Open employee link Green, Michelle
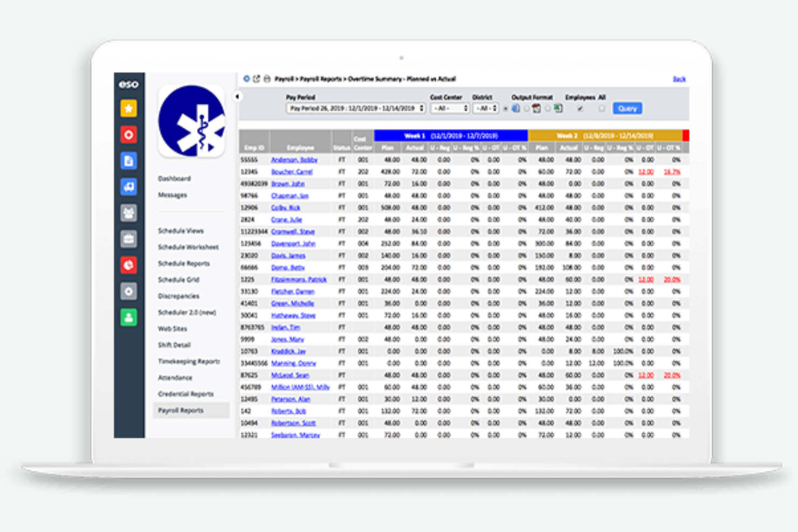 (x=292, y=303)
